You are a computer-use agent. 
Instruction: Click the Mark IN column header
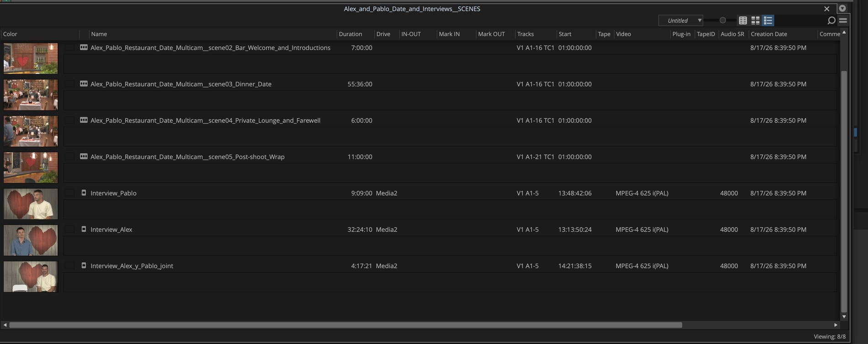coord(449,34)
